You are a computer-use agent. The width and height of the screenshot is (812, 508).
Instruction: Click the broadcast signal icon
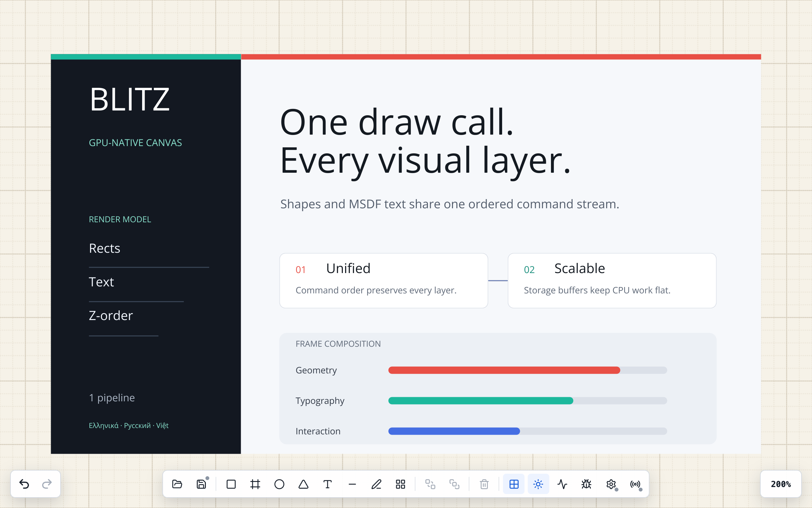[x=635, y=484]
